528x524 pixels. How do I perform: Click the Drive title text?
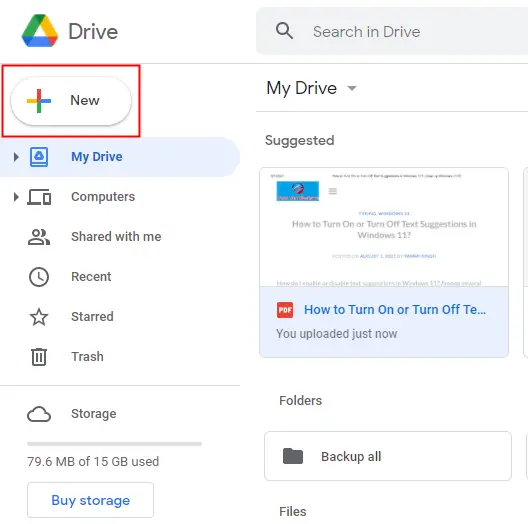[93, 31]
